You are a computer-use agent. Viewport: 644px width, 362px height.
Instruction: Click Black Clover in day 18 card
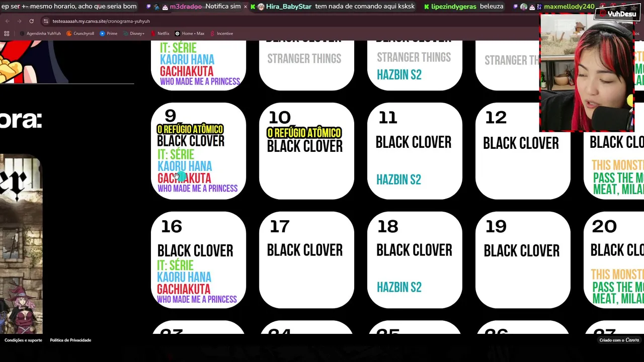tap(414, 250)
